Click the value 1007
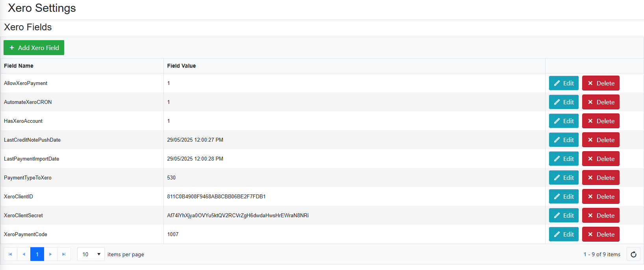The image size is (644, 270). pyautogui.click(x=173, y=234)
